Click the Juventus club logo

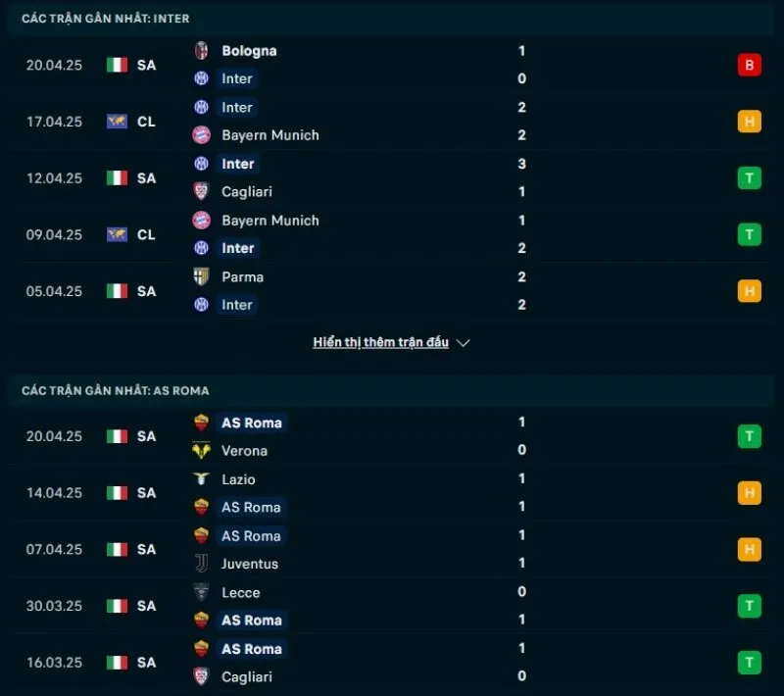point(203,564)
